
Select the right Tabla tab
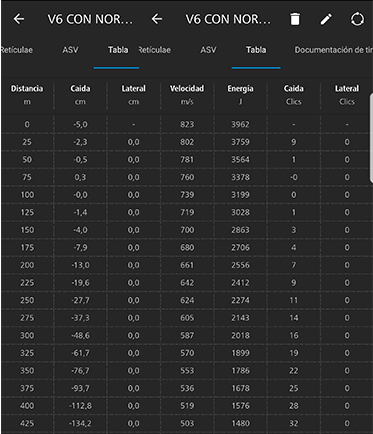(x=256, y=50)
